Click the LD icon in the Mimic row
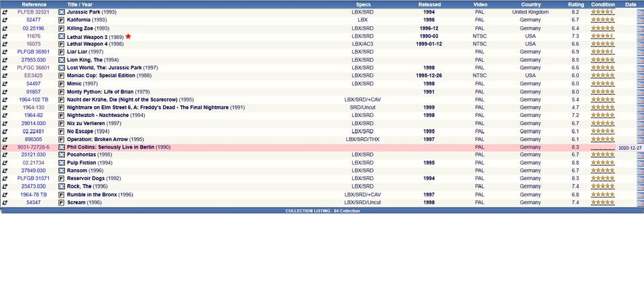 coord(5,84)
